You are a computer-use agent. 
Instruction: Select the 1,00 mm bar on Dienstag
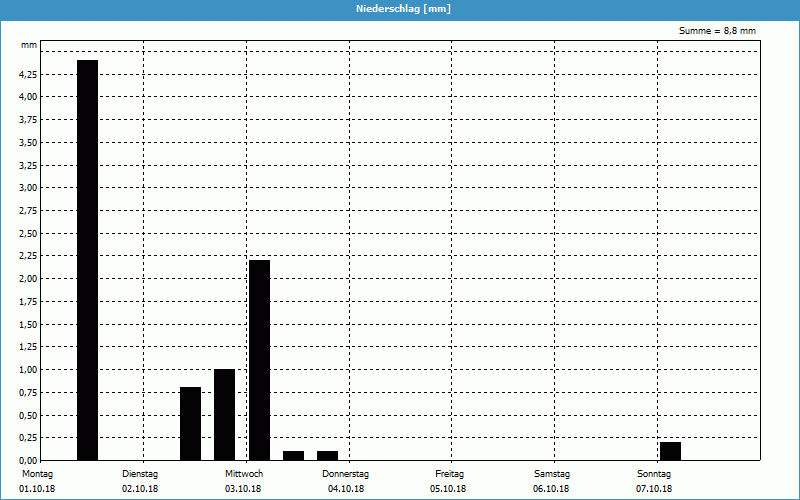click(x=224, y=415)
